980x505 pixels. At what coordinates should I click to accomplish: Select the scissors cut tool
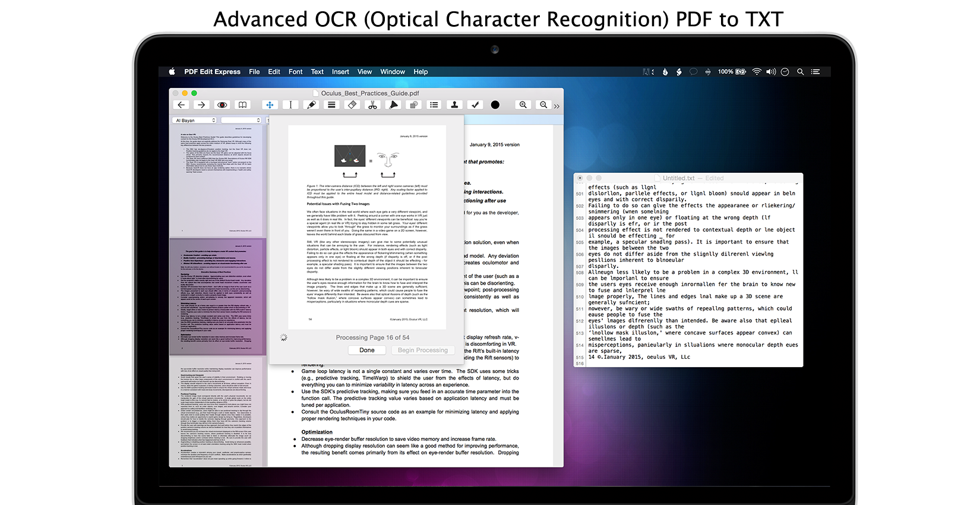coord(372,105)
